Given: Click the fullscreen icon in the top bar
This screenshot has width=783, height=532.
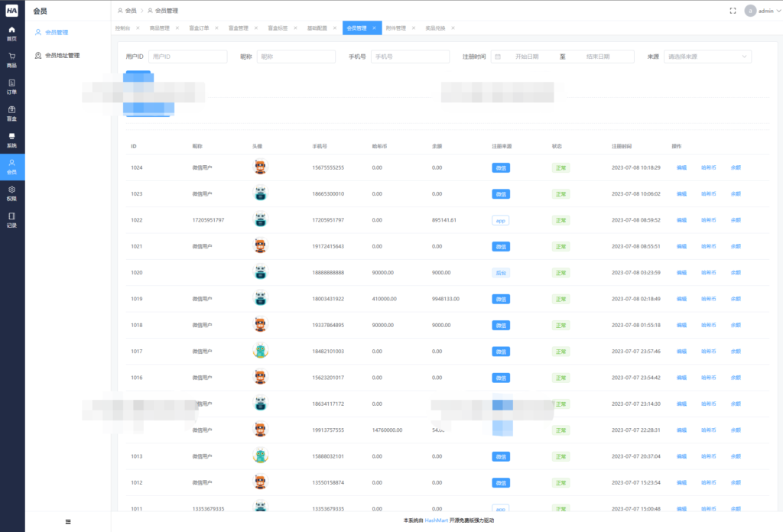Looking at the screenshot, I should click(733, 10).
